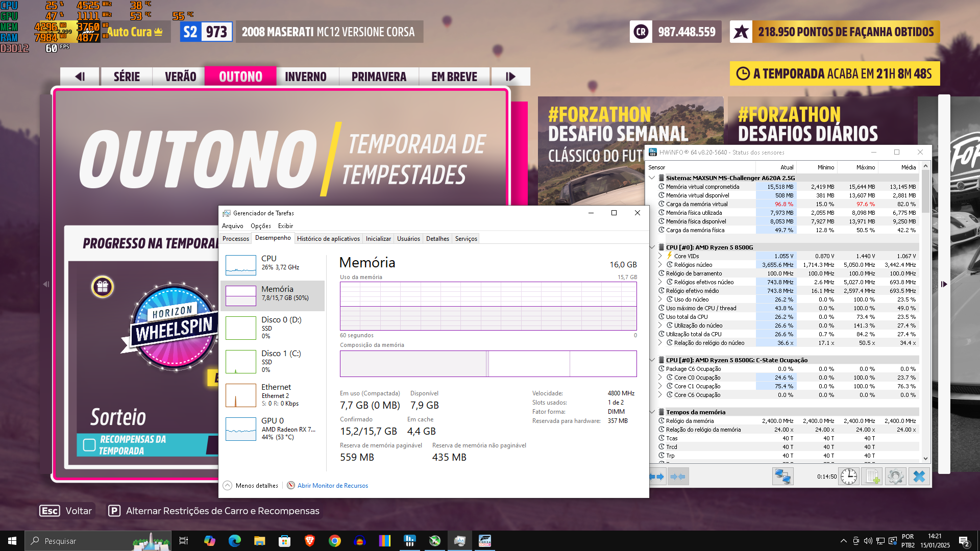This screenshot has height=551, width=980.
Task: Open Task View button on taskbar
Action: [184, 541]
